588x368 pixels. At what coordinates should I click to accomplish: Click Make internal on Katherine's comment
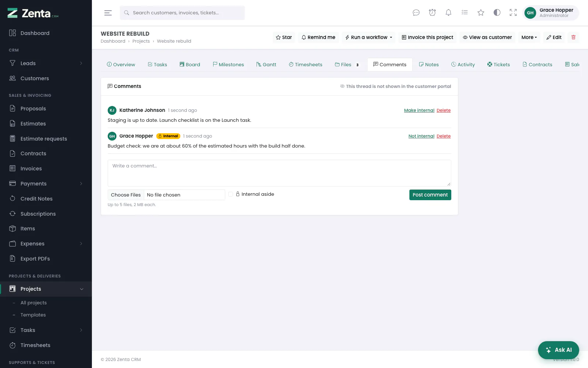point(419,110)
